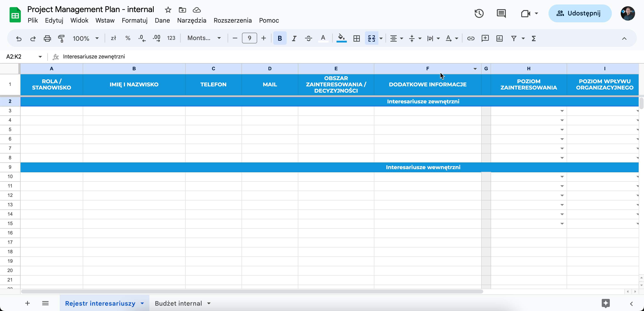The image size is (644, 311).
Task: Insert a chart via toolbar icon
Action: [499, 38]
